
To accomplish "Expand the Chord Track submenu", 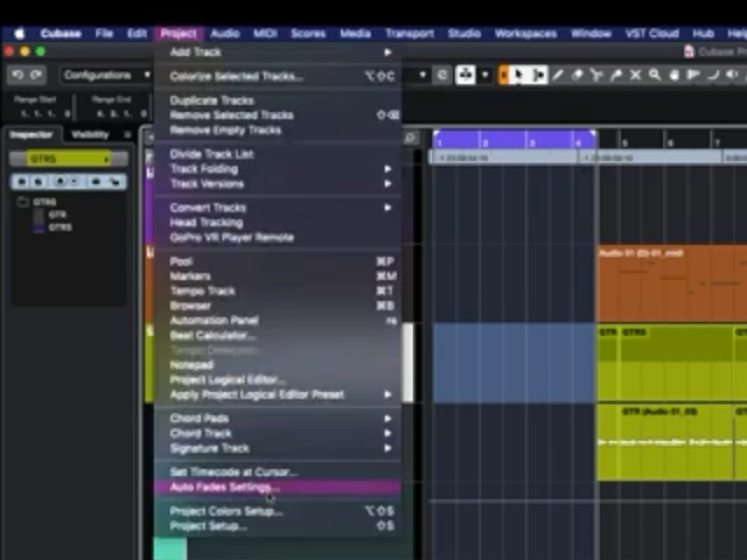I will click(x=278, y=433).
